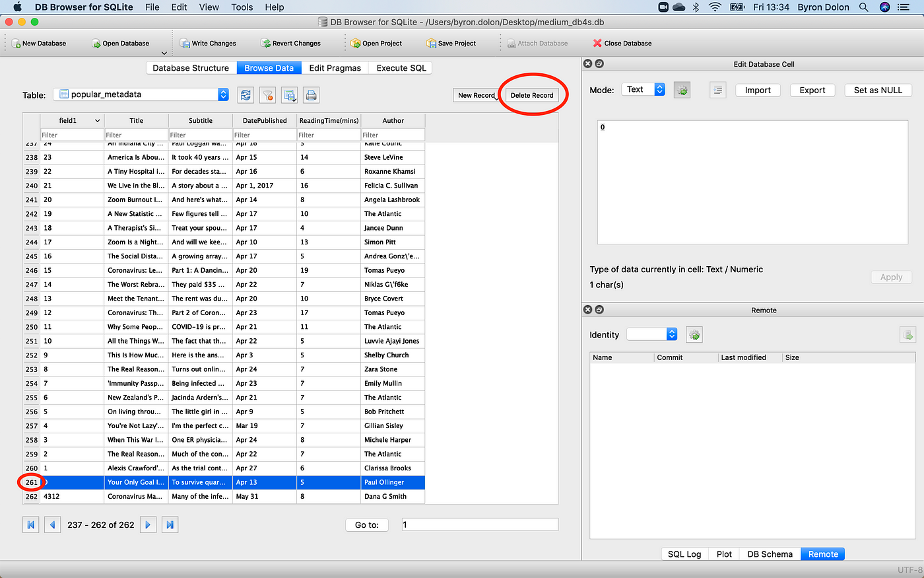Undock the Edit Database Cell panel

[x=599, y=64]
